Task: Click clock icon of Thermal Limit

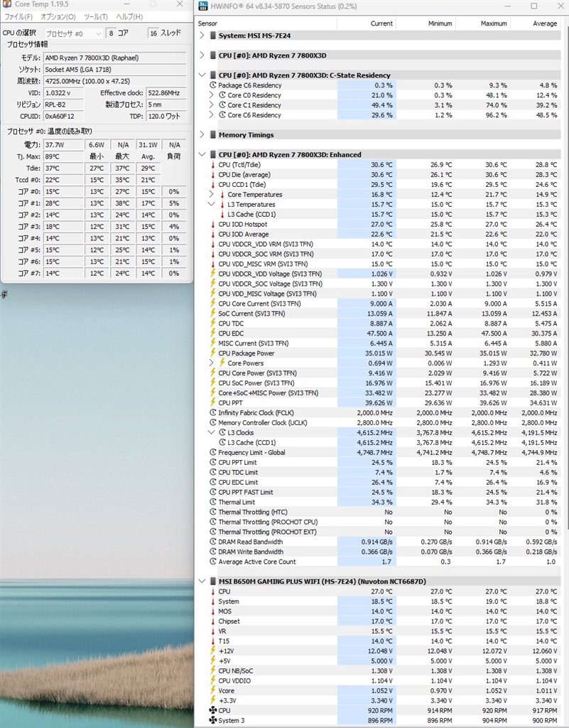Action: pyautogui.click(x=213, y=502)
